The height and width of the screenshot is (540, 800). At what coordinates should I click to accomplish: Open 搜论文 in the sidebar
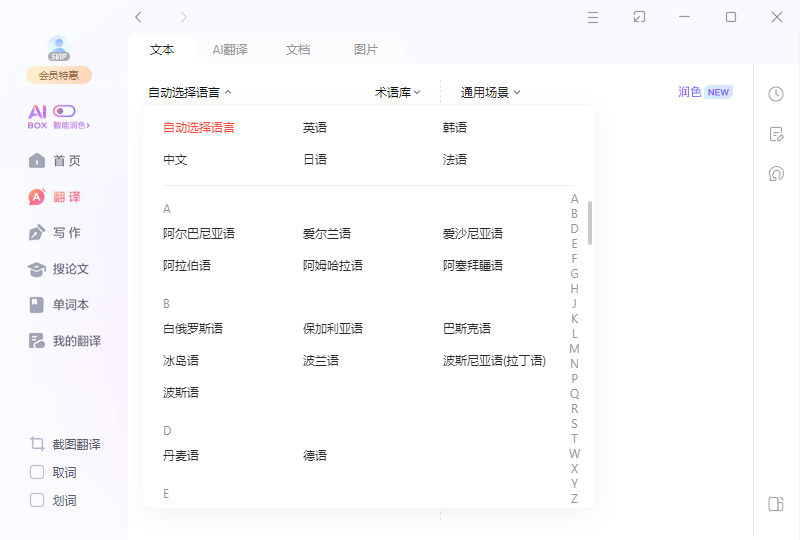[71, 269]
